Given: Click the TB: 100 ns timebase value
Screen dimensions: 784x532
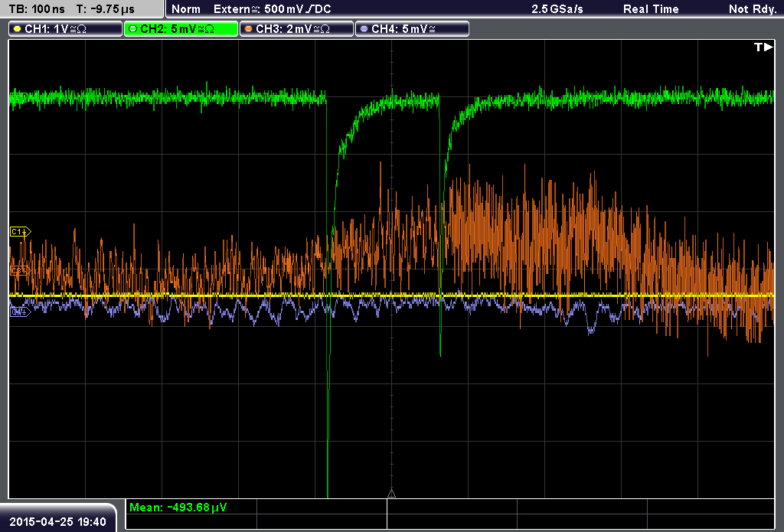Looking at the screenshot, I should click(37, 9).
